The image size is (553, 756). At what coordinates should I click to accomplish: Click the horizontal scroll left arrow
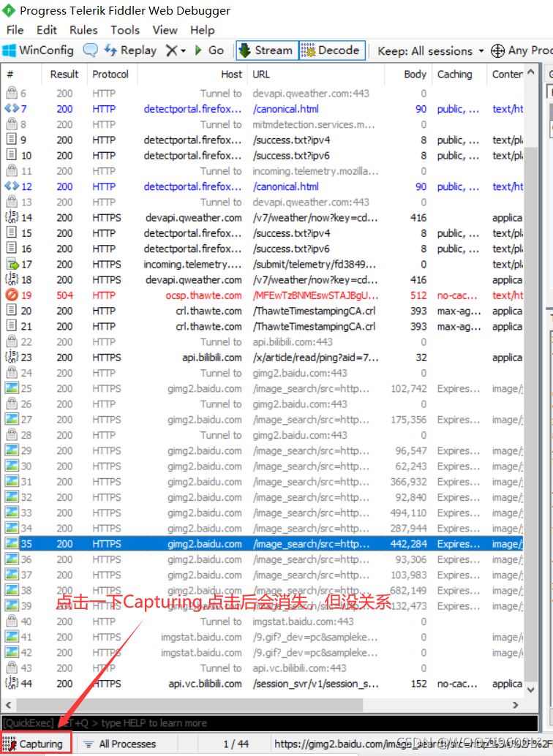click(x=9, y=704)
